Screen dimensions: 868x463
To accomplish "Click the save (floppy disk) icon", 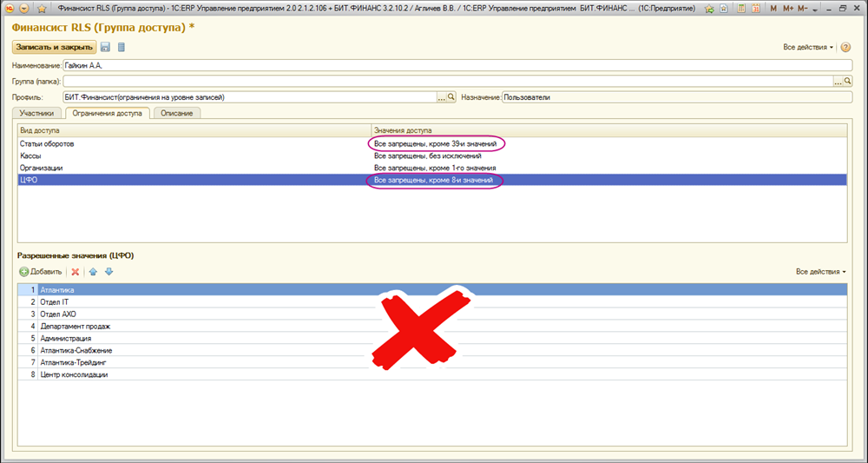I will 106,47.
